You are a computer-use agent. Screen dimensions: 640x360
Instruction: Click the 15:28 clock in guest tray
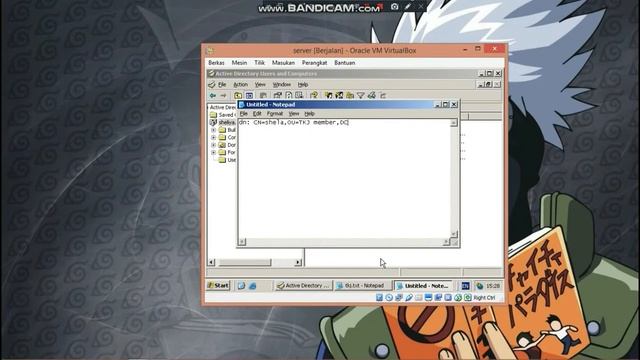pos(493,286)
